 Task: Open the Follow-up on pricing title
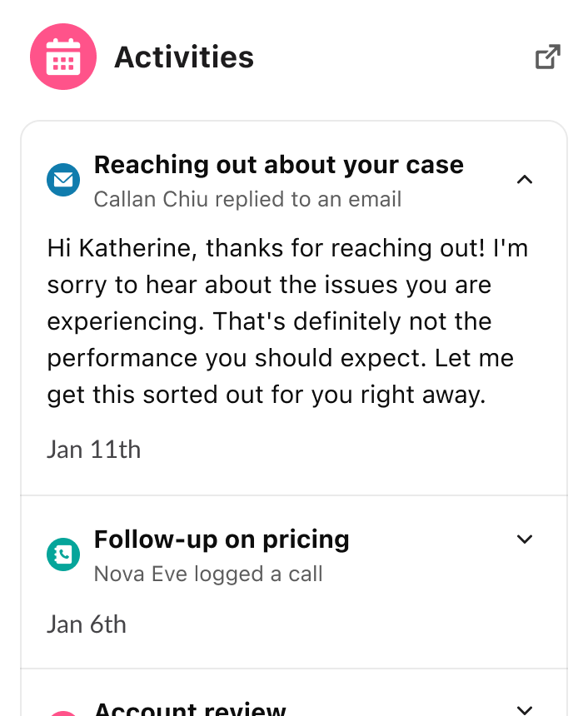click(x=222, y=539)
